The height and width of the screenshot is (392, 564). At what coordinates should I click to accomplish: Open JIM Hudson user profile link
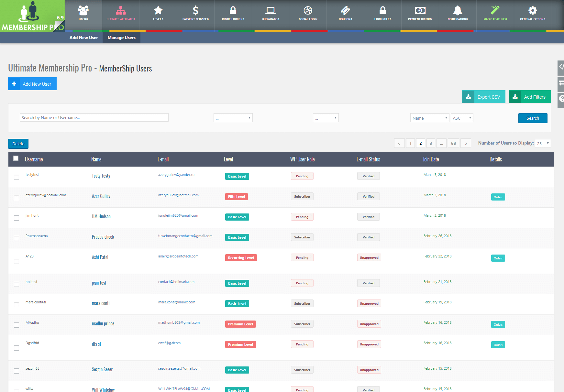tap(101, 216)
